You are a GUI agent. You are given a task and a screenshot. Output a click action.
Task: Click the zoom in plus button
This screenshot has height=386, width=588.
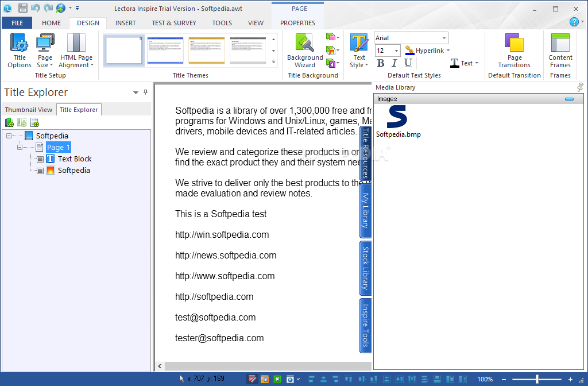coord(570,379)
